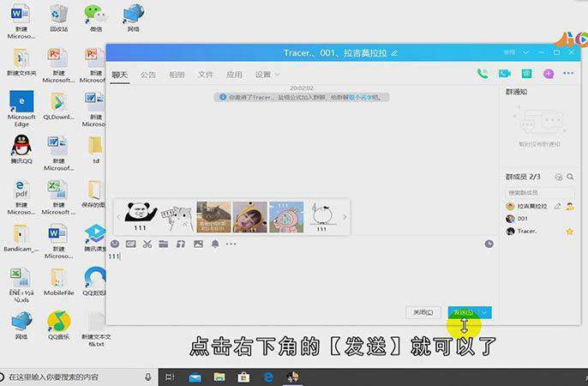Open the send button dropdown arrow
Viewport: 588px width, 386px height.
pyautogui.click(x=484, y=312)
